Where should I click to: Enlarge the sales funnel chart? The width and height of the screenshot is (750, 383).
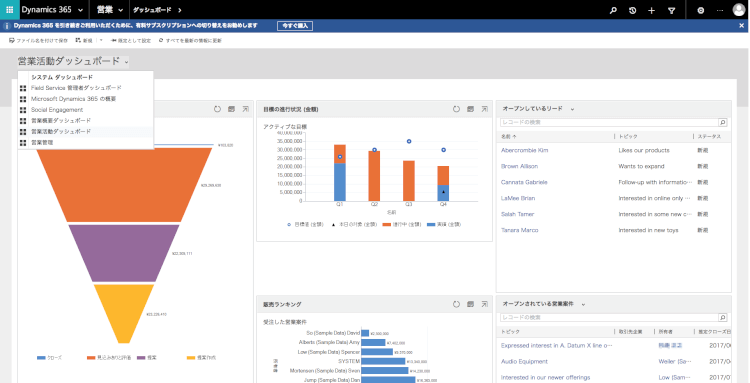point(245,109)
